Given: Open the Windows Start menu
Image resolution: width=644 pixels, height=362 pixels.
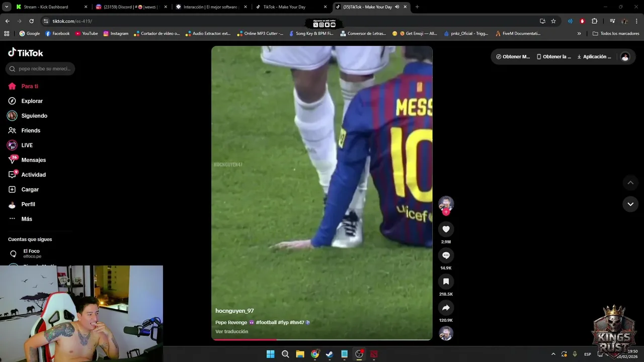Looking at the screenshot, I should point(271,354).
